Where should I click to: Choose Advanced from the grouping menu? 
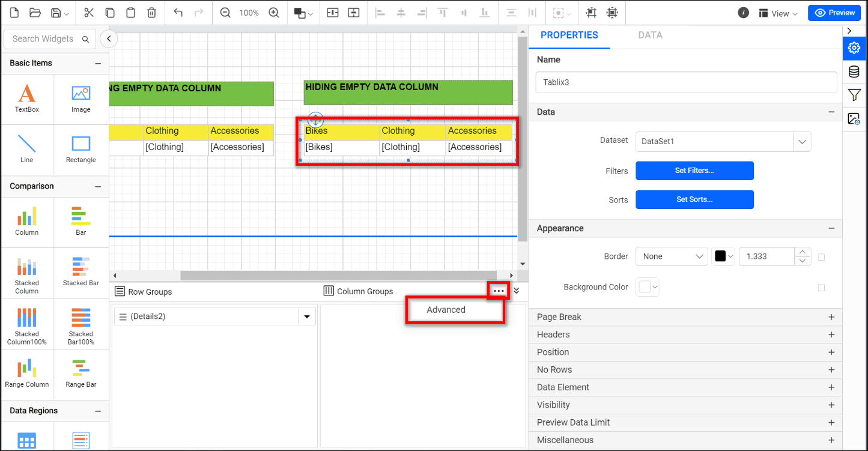tap(446, 310)
